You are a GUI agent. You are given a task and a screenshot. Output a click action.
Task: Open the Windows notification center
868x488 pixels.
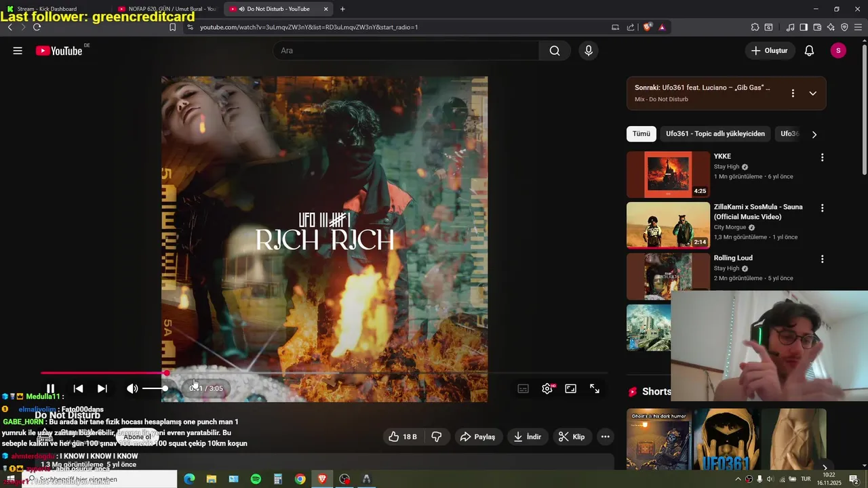click(854, 479)
